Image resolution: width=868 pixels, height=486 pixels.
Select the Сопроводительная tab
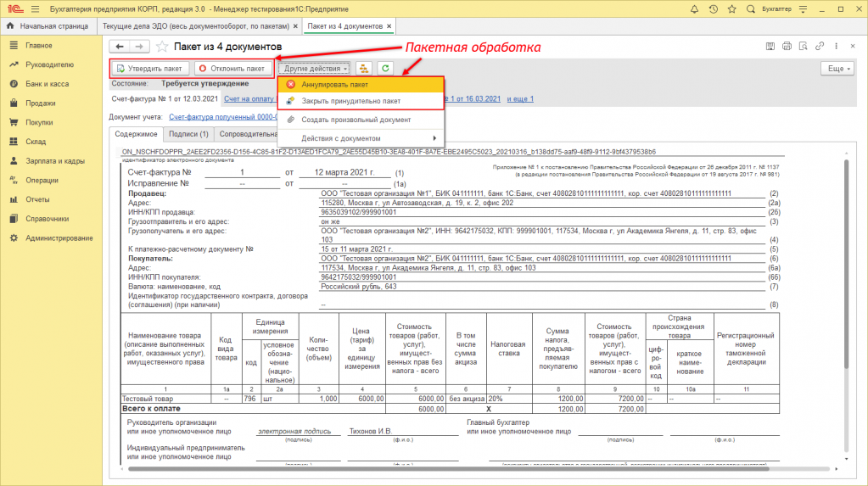[248, 134]
